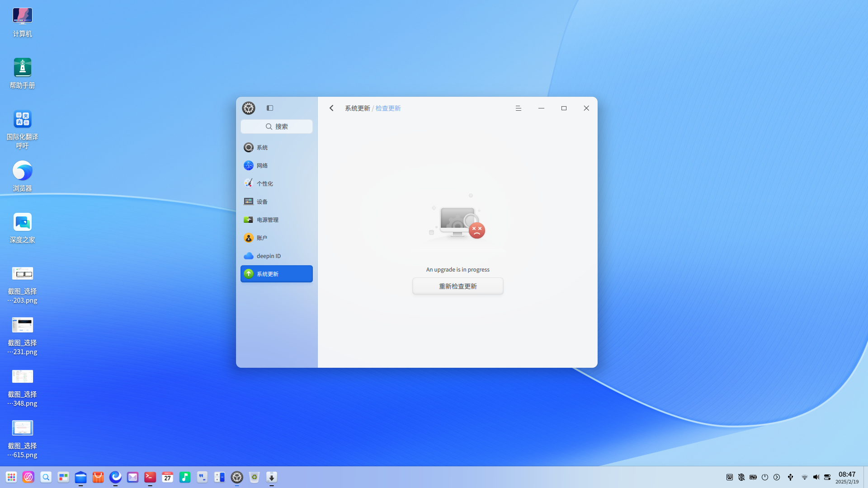Viewport: 868px width, 488px height.
Task: Open the 计算机 desktop icon
Action: click(22, 22)
